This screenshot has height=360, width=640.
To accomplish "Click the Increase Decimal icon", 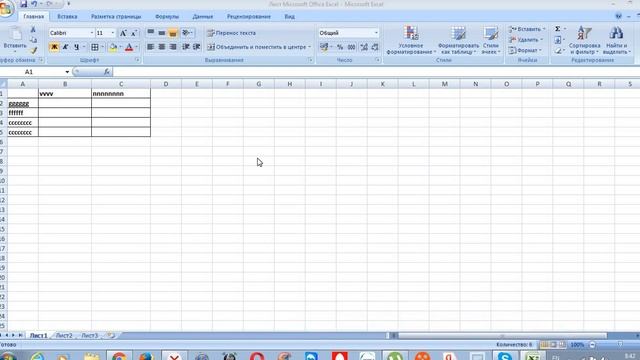I will coord(364,47).
